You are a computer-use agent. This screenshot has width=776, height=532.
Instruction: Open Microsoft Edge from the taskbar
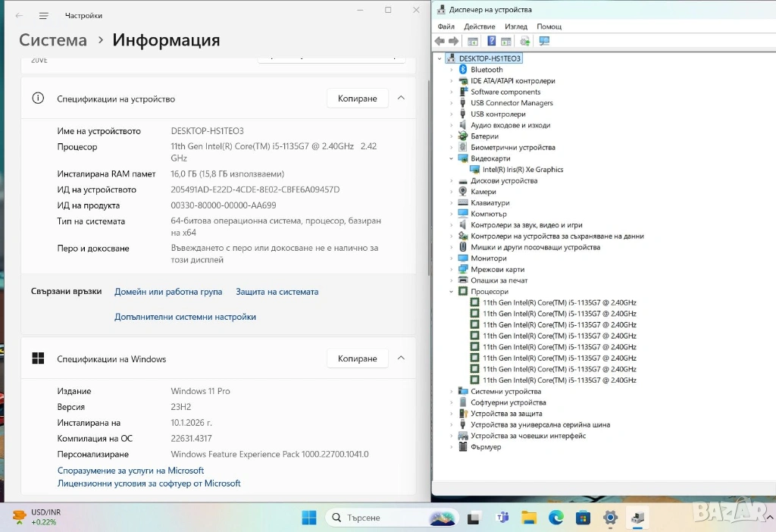pyautogui.click(x=555, y=518)
